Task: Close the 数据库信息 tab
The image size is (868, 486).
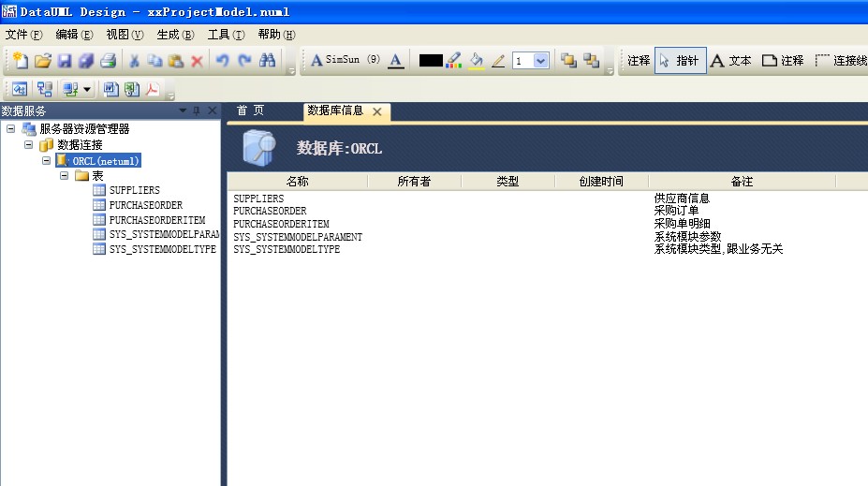Action: (377, 111)
